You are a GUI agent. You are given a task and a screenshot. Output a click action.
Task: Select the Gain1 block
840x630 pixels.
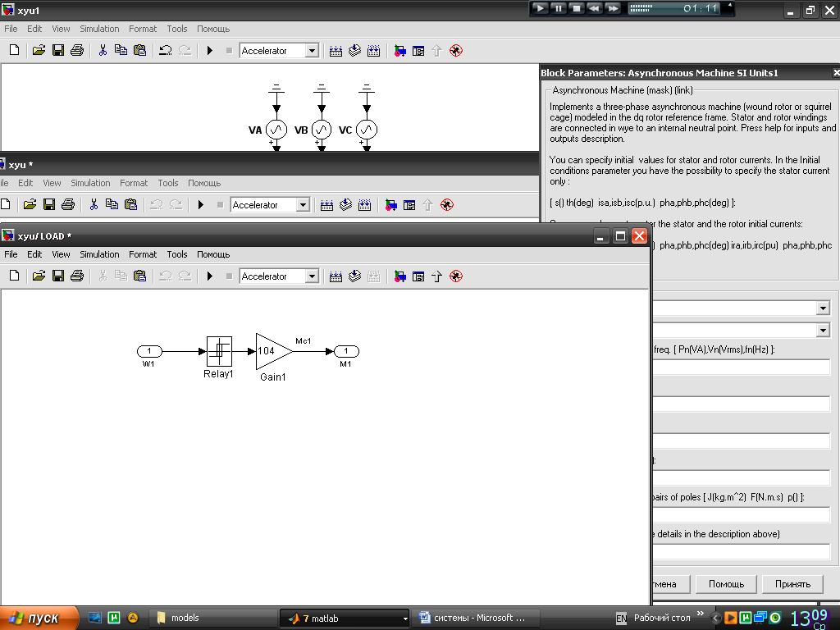pos(274,351)
